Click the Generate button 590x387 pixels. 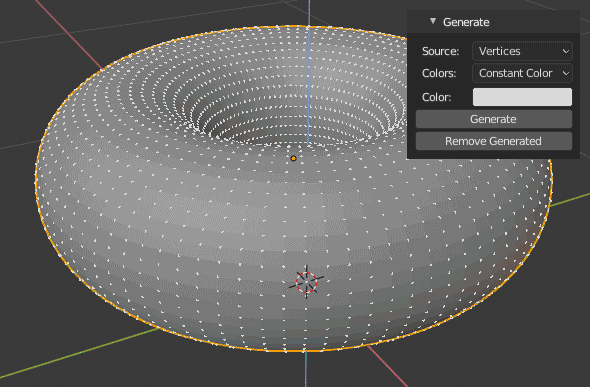click(x=494, y=119)
